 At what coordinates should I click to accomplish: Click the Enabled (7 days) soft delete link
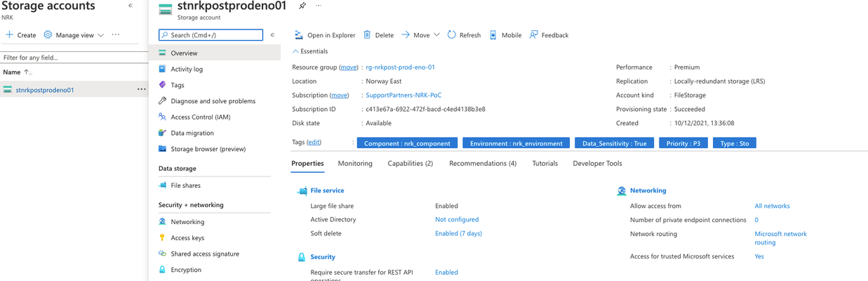pos(458,233)
